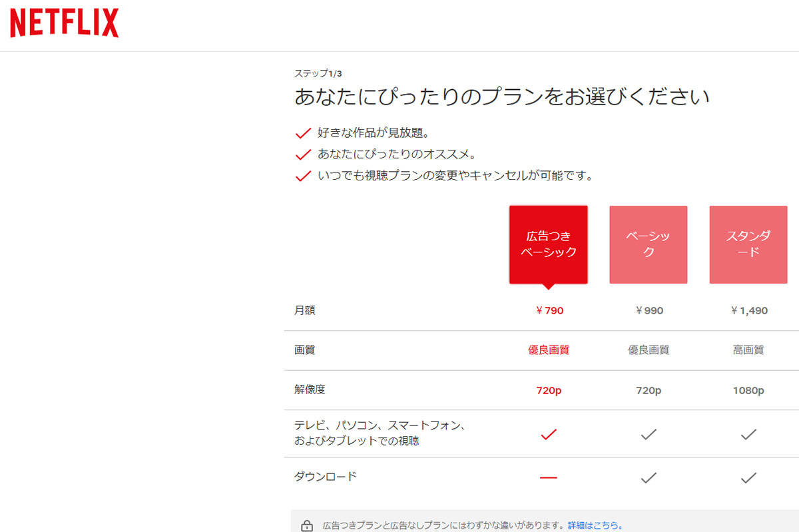The image size is (799, 532).
Task: Click the 720p resolution under ベーシック
Action: pos(648,390)
